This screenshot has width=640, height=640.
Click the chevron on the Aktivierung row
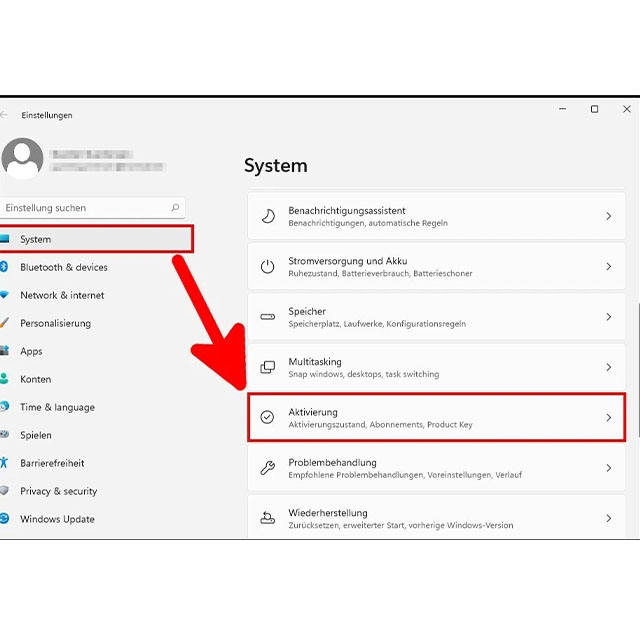click(609, 418)
